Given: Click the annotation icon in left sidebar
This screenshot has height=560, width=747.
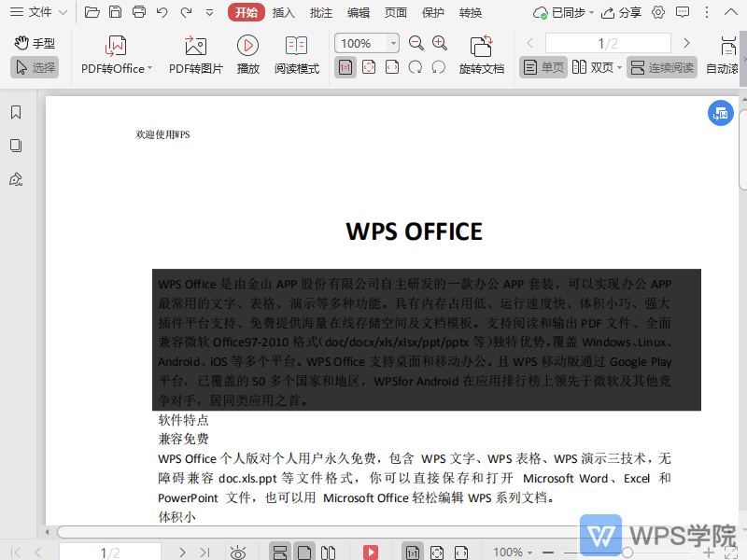Looking at the screenshot, I should [15, 179].
